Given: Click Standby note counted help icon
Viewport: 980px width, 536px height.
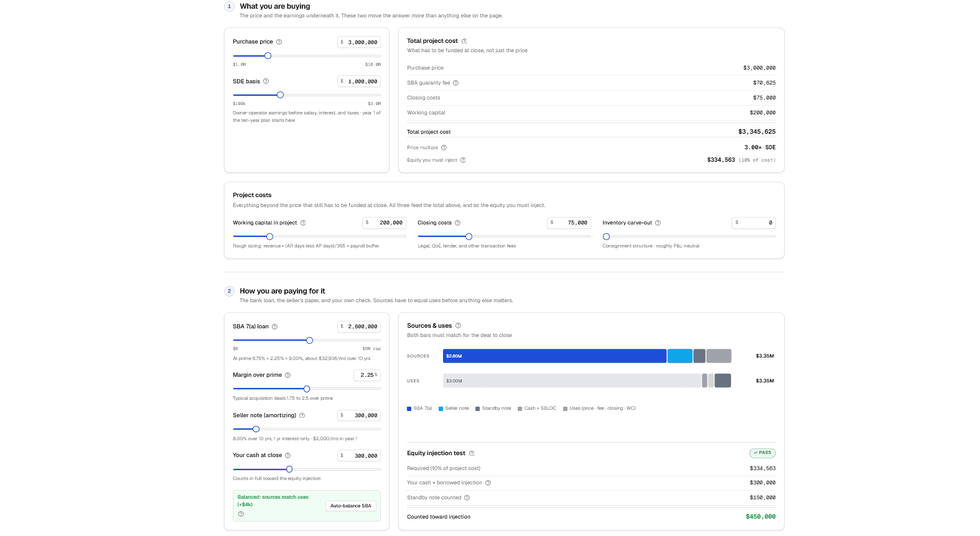Looking at the screenshot, I should [467, 497].
